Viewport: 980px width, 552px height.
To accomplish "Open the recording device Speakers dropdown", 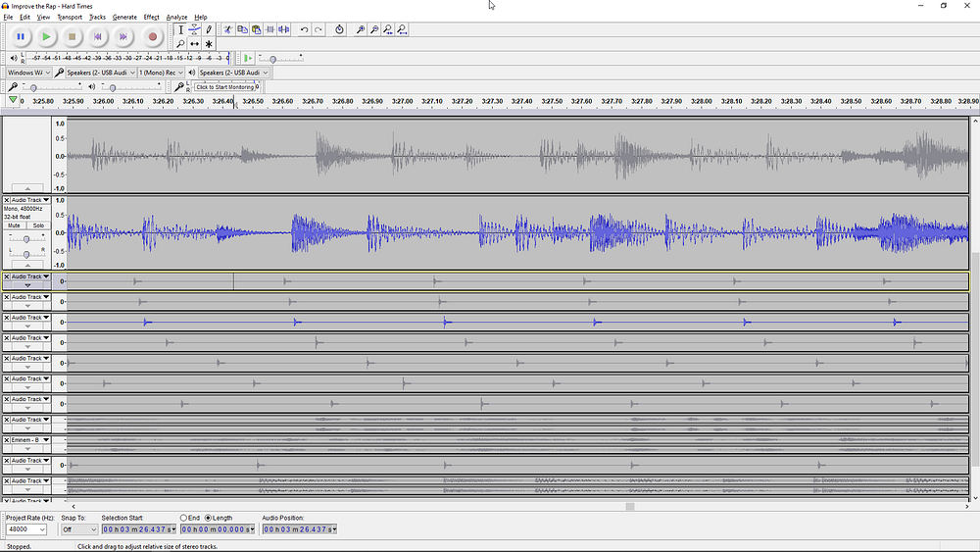I will pyautogui.click(x=101, y=73).
